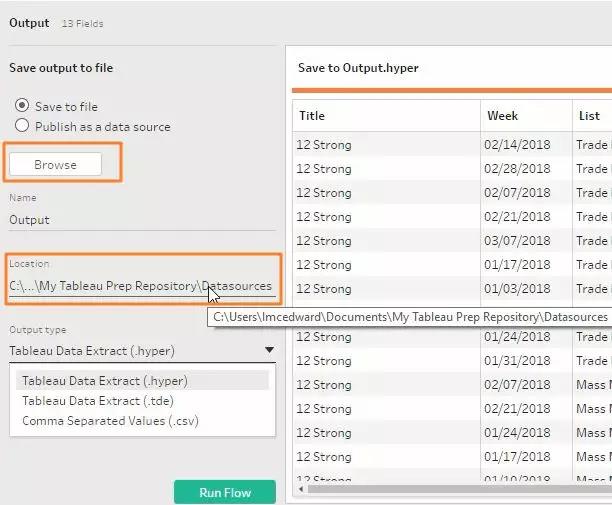This screenshot has height=505, width=612.
Task: Click the 02/14/2018 week cell
Action: (517, 145)
